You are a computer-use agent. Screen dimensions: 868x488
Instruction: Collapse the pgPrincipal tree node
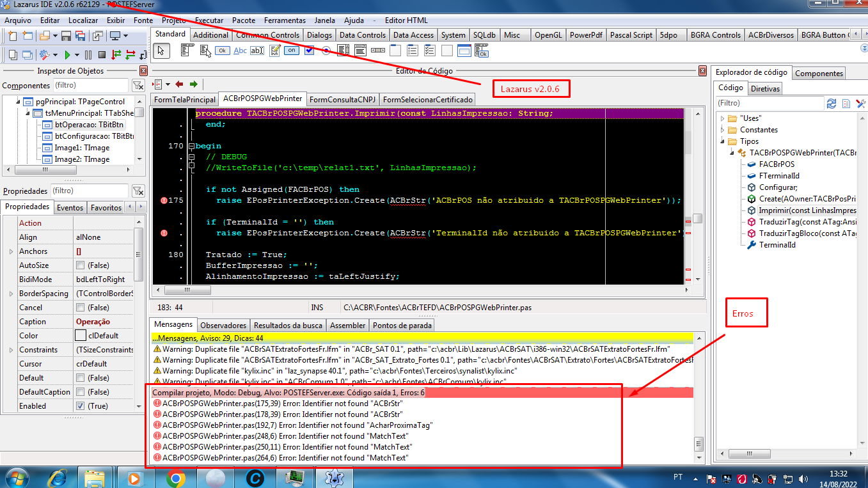18,102
